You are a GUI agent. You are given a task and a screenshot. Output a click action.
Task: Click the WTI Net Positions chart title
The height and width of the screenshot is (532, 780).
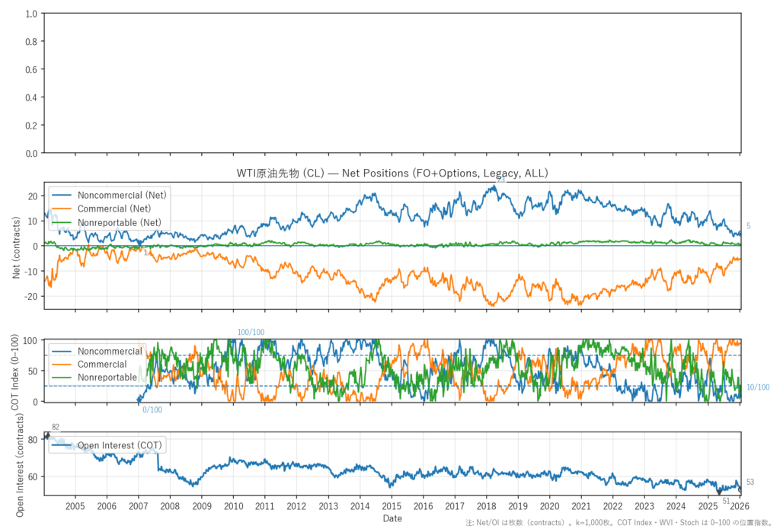pyautogui.click(x=392, y=174)
